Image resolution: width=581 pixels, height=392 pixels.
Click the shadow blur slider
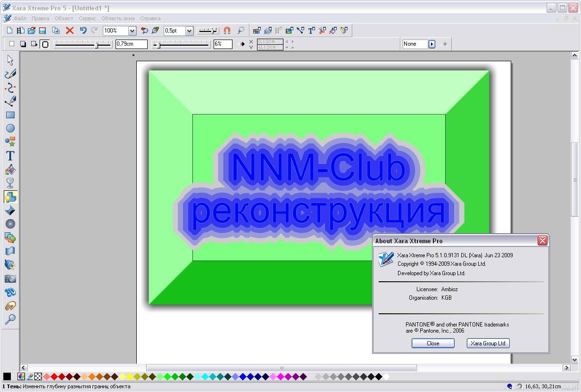pos(83,44)
